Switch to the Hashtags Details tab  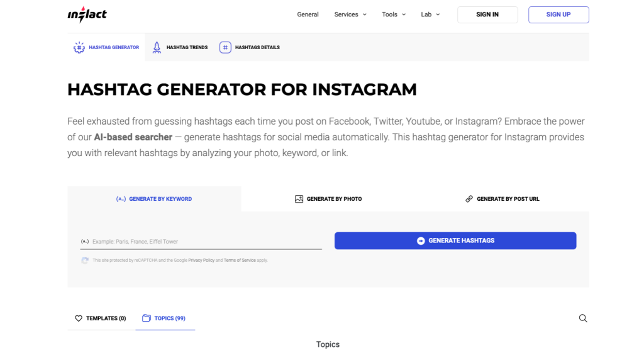click(250, 47)
